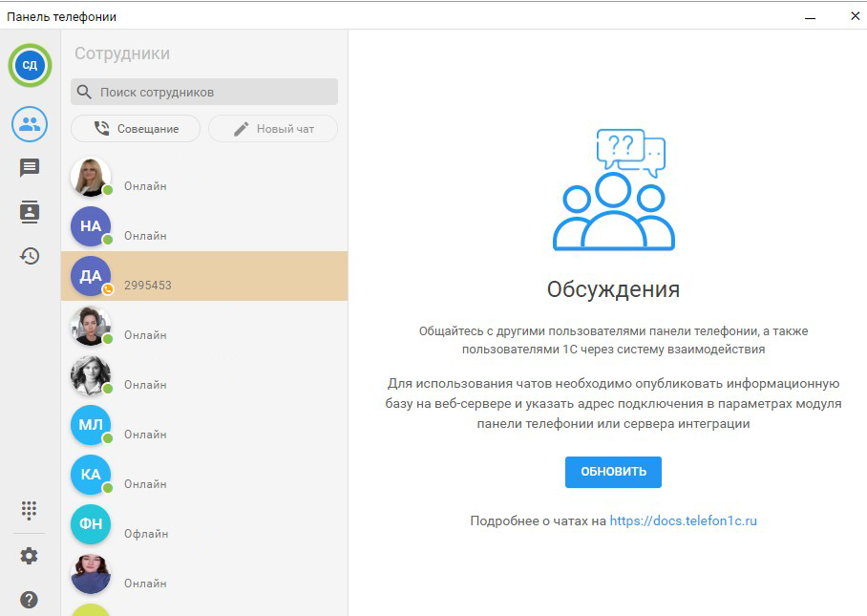Image resolution: width=867 pixels, height=616 pixels.
Task: Open the dial pad icon
Action: pyautogui.click(x=30, y=510)
